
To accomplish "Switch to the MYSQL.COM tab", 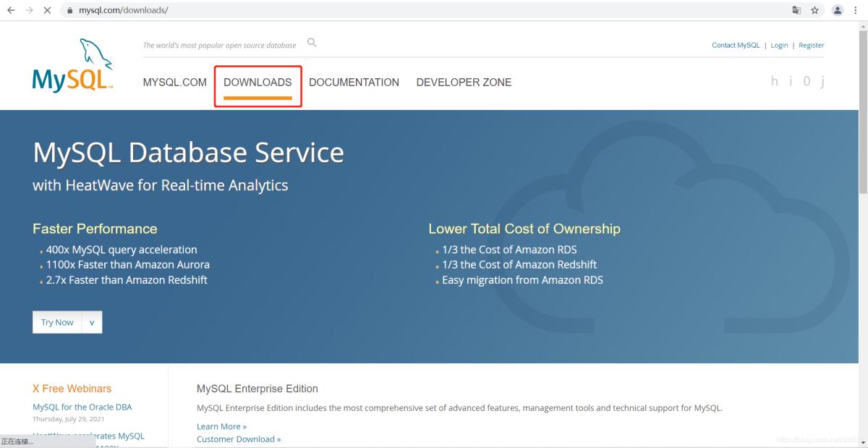I will [x=174, y=83].
